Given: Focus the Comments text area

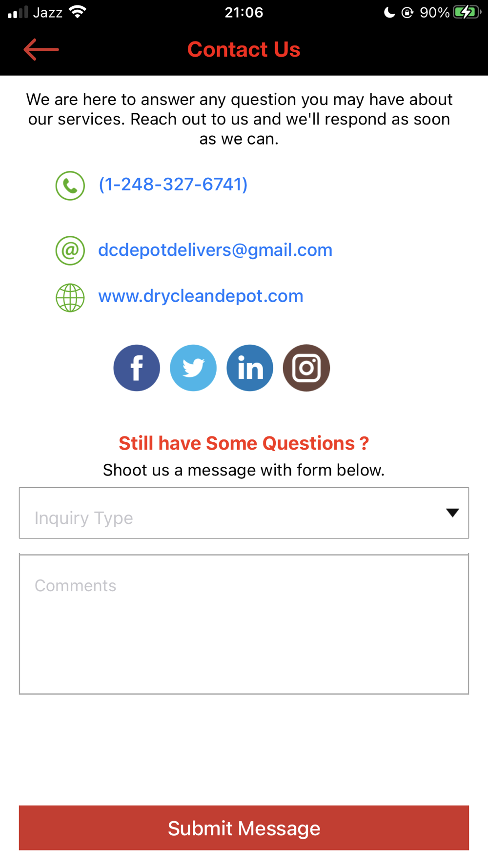Looking at the screenshot, I should pyautogui.click(x=244, y=624).
